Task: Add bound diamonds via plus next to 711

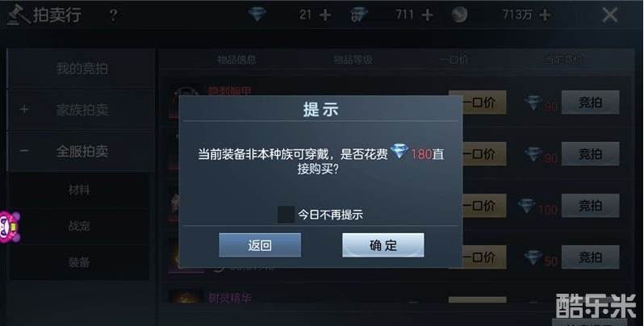Action: tap(427, 15)
